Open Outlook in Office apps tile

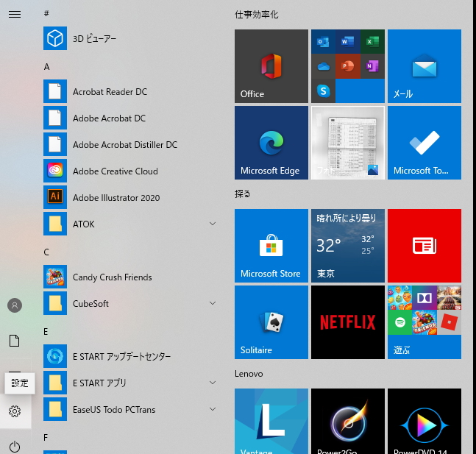tap(323, 42)
